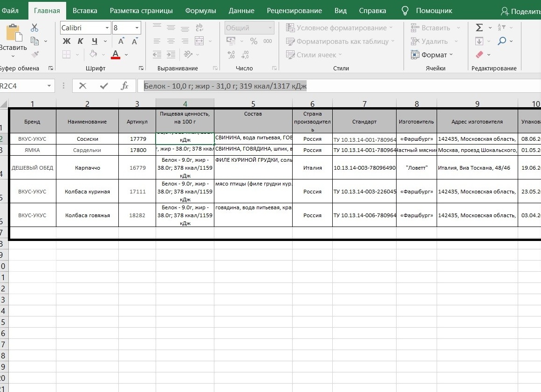Increase indent icon
This screenshot has height=392, width=541.
tap(171, 55)
